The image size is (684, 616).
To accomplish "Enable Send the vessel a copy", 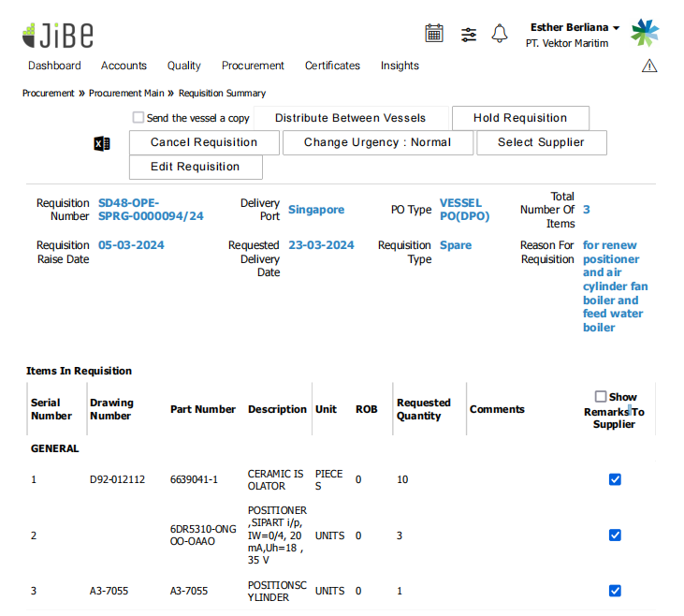I will pos(138,118).
